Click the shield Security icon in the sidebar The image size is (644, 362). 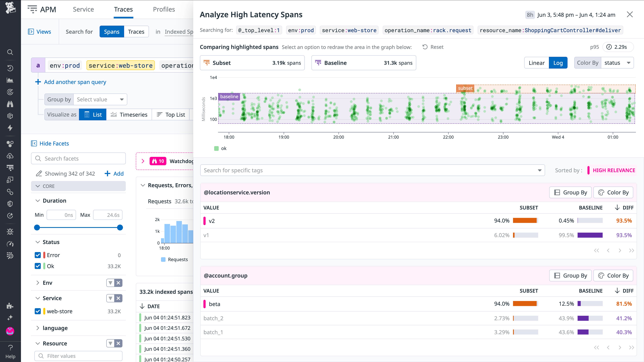10,204
